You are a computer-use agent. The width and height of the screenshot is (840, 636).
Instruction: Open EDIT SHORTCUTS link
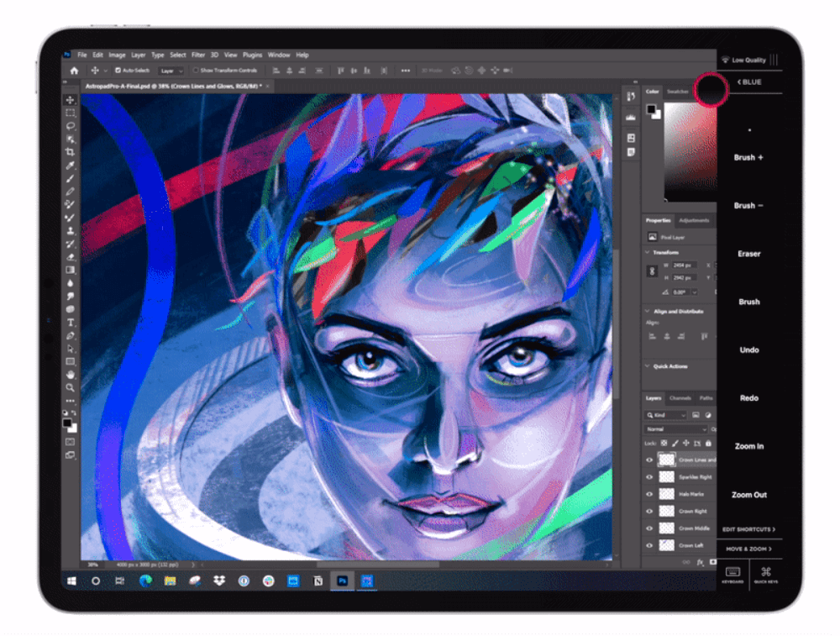pyautogui.click(x=749, y=529)
